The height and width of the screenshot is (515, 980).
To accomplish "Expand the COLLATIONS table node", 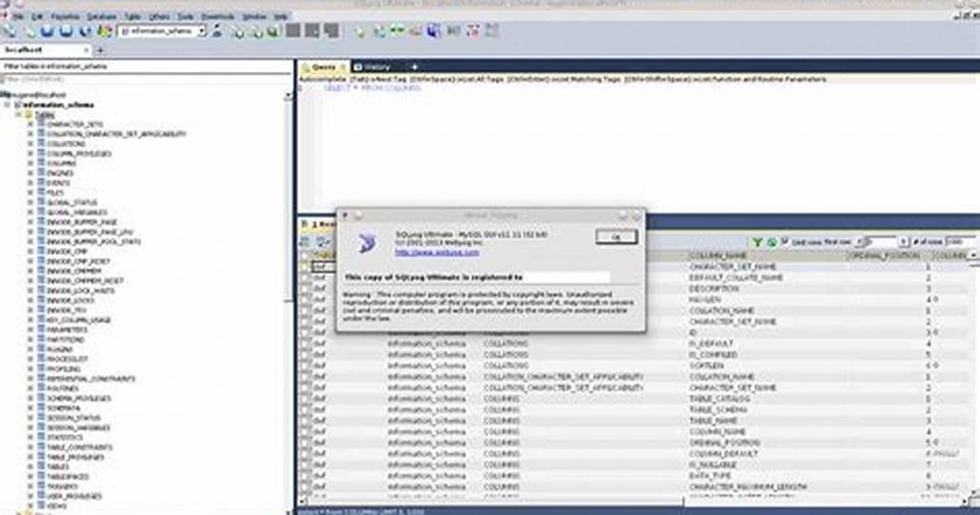I will pyautogui.click(x=30, y=144).
